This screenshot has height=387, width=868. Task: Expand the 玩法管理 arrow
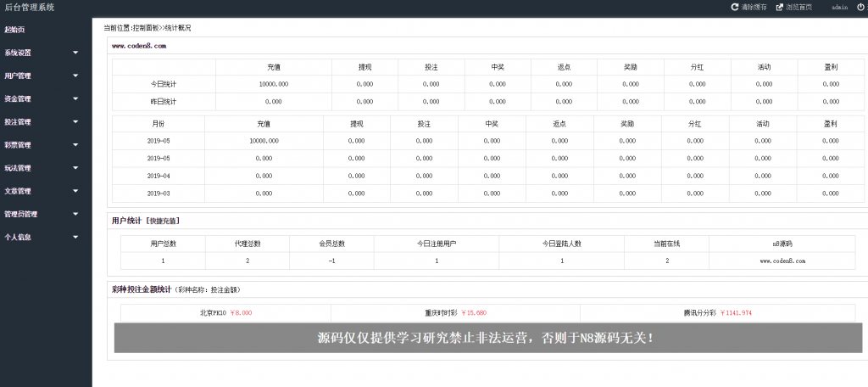point(75,168)
